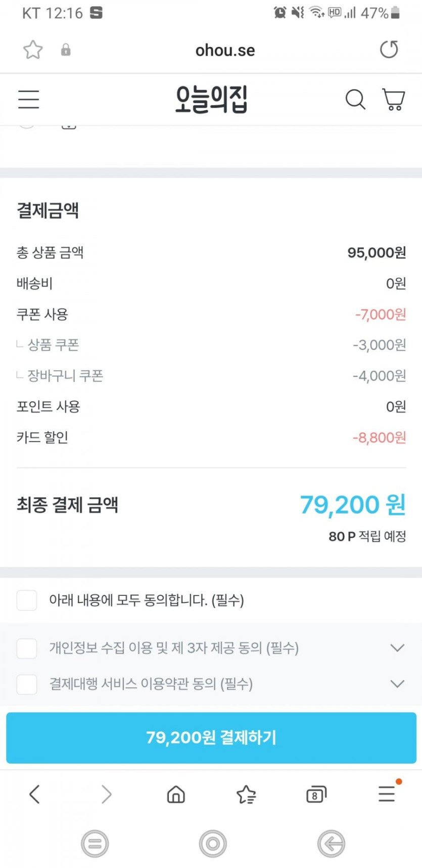Tap the ohou.se address bar

tap(225, 50)
